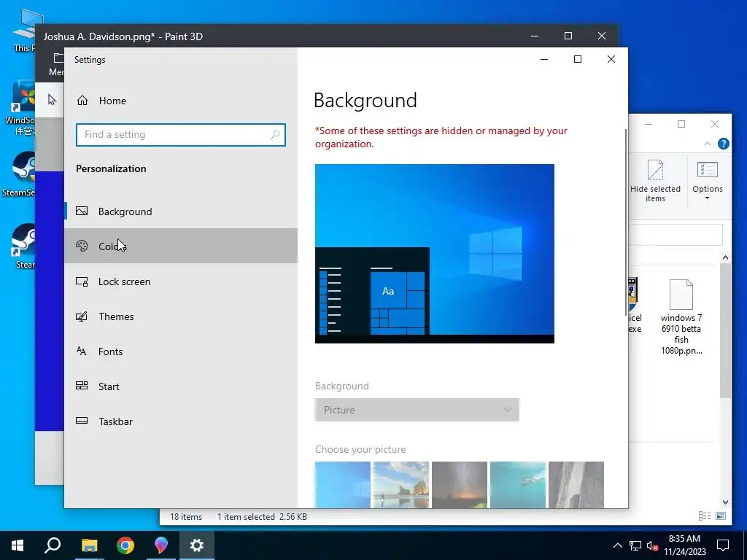The image size is (747, 560).
Task: Open the Colors personalization page
Action: 181,246
